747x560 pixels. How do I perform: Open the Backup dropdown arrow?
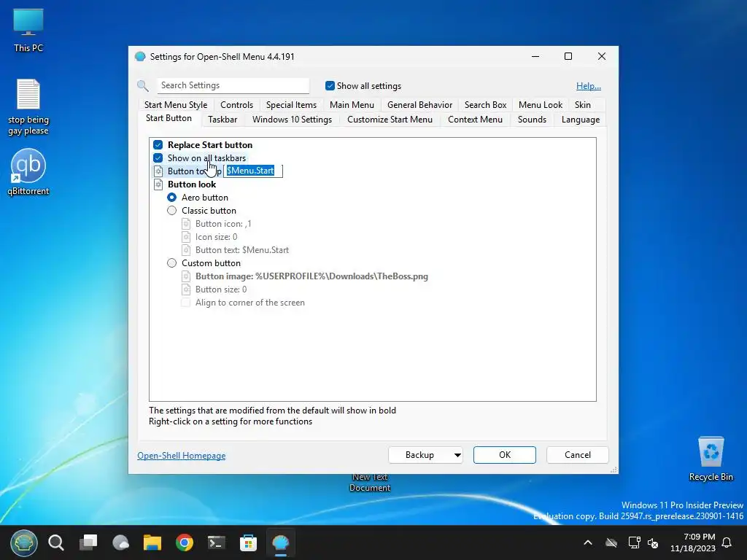click(x=457, y=455)
